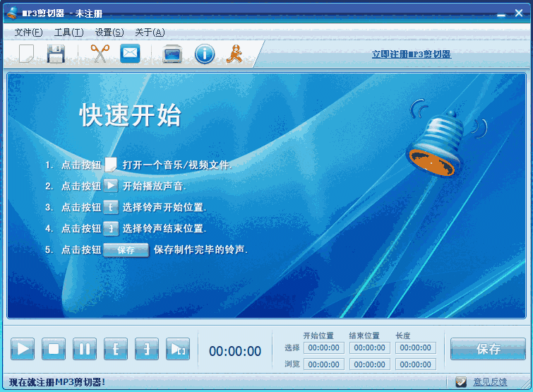The height and width of the screenshot is (392, 533).
Task: Start playback with the Play button
Action: click(x=23, y=349)
